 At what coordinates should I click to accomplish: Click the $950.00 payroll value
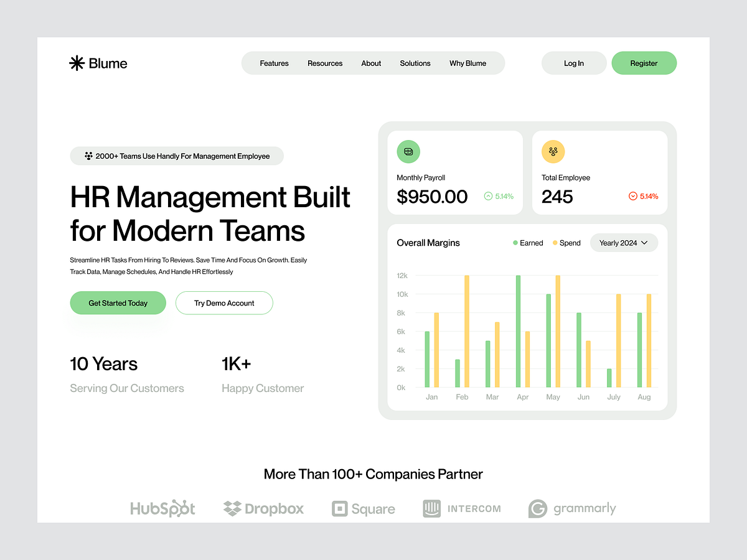click(432, 197)
